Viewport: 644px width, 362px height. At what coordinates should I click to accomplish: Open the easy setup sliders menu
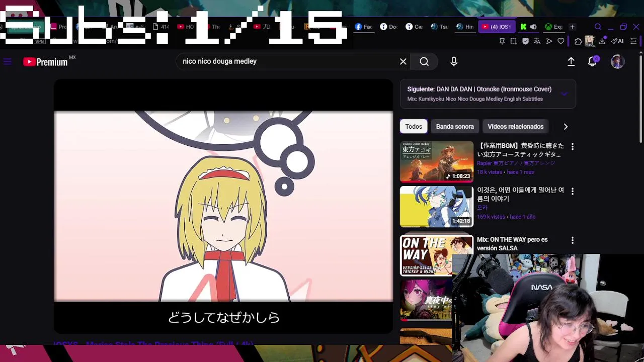tap(633, 41)
